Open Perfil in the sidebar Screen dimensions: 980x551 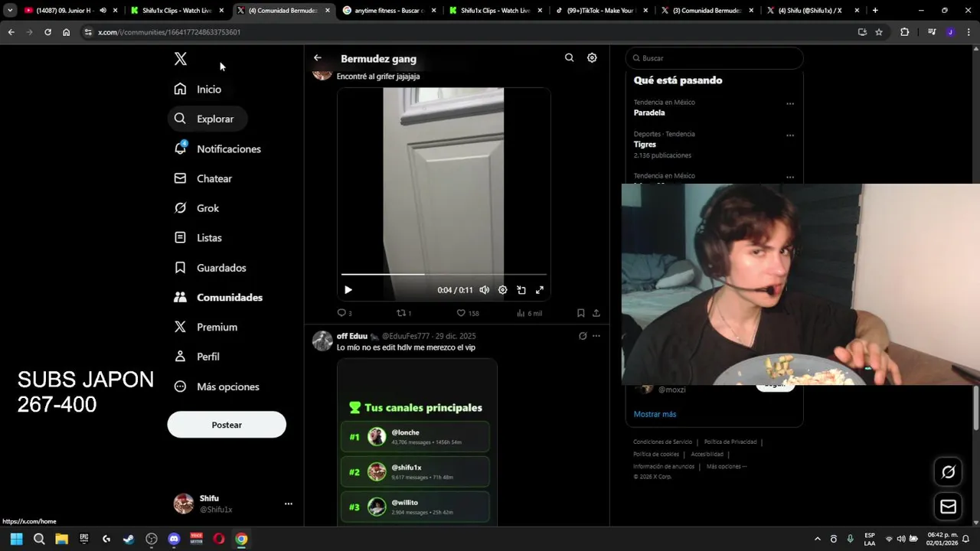(x=197, y=357)
